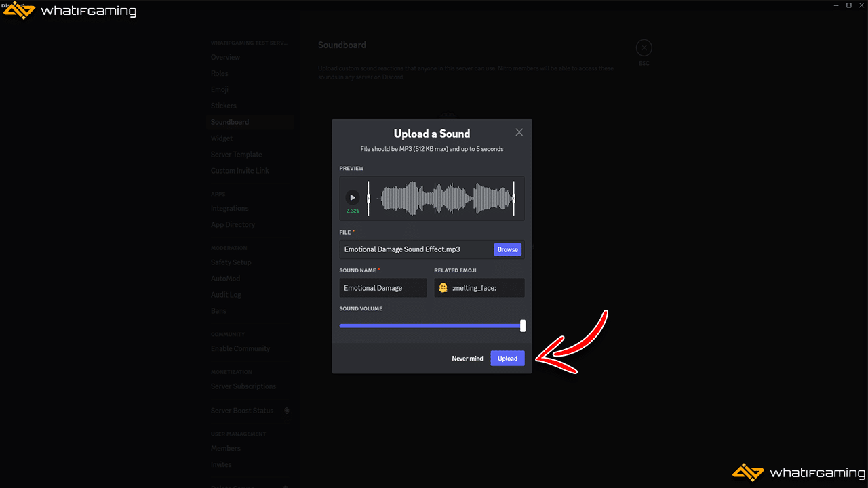Click the right trim handle on the waveform

[x=514, y=198]
